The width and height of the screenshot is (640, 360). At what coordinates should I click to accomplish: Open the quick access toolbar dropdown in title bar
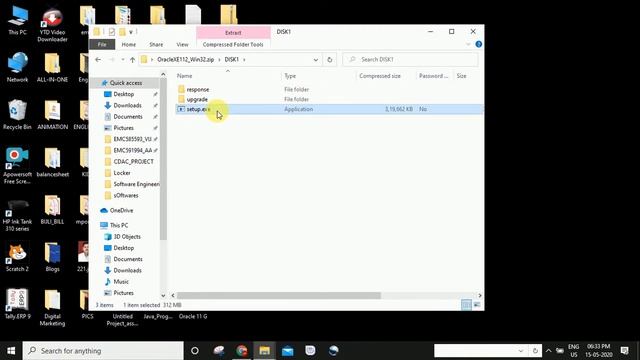[131, 32]
